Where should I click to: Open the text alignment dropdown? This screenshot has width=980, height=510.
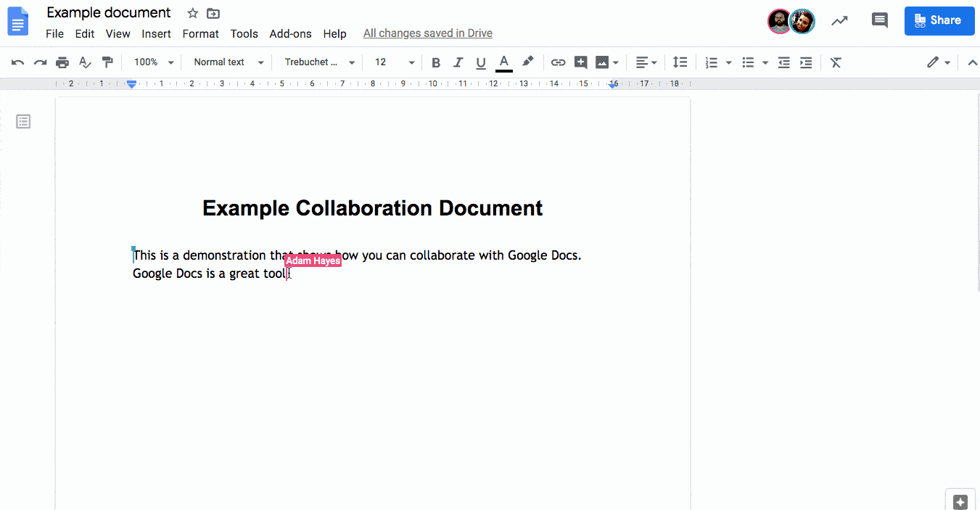(x=646, y=62)
